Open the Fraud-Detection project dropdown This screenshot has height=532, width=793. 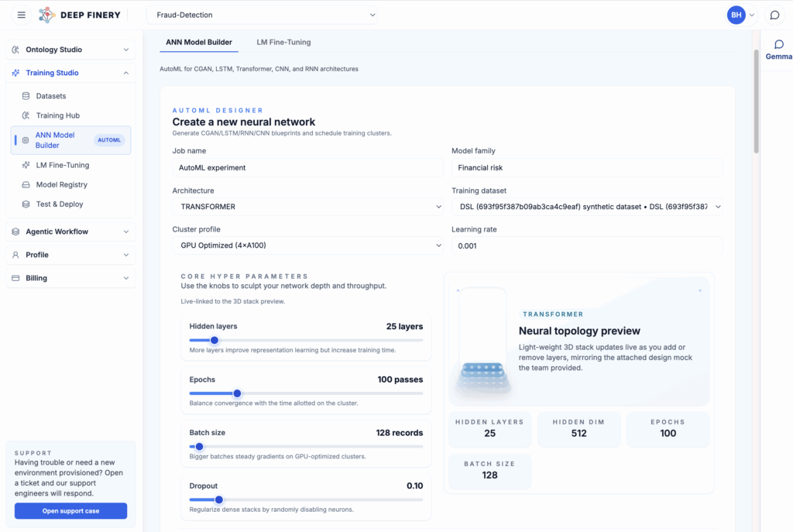(262, 15)
